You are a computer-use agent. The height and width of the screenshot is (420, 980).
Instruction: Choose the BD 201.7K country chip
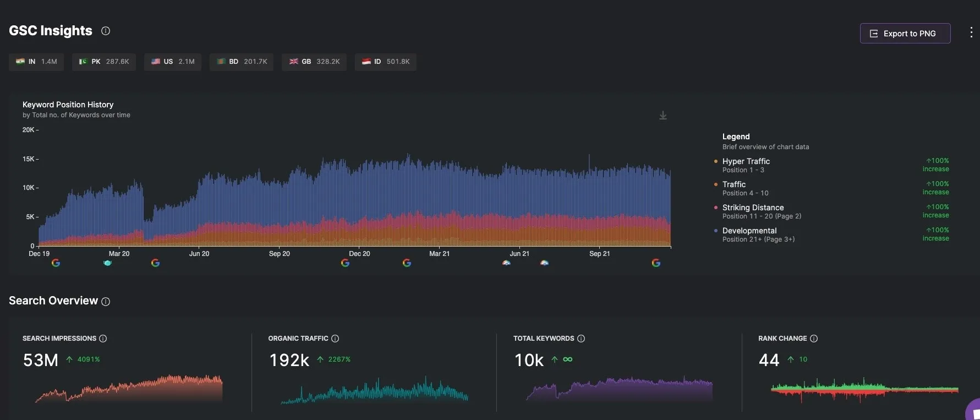point(242,62)
